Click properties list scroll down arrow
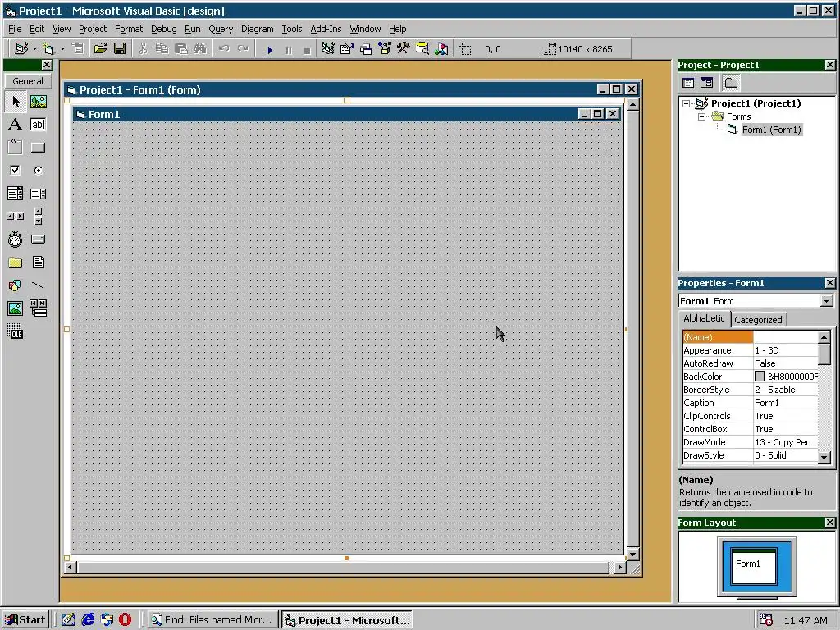This screenshot has width=840, height=630. tap(824, 457)
